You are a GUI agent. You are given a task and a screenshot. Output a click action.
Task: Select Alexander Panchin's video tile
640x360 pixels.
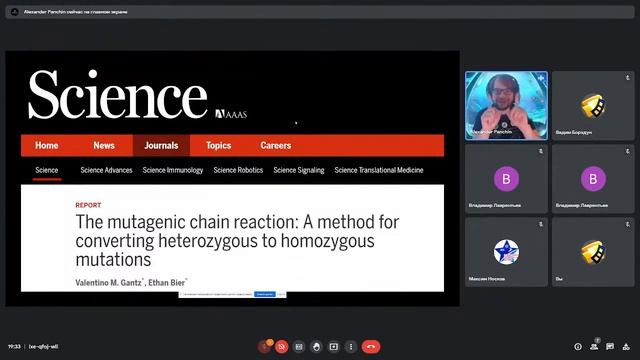click(x=506, y=106)
